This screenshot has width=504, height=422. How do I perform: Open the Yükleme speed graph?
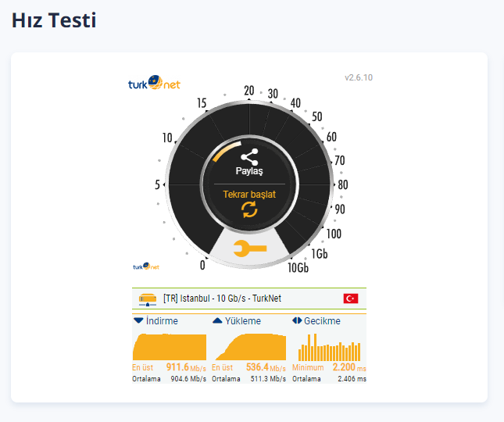click(249, 347)
